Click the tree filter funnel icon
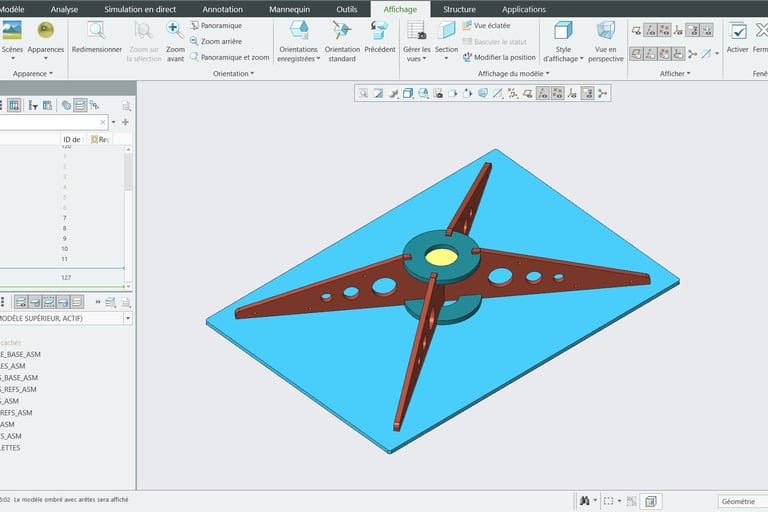 33,105
